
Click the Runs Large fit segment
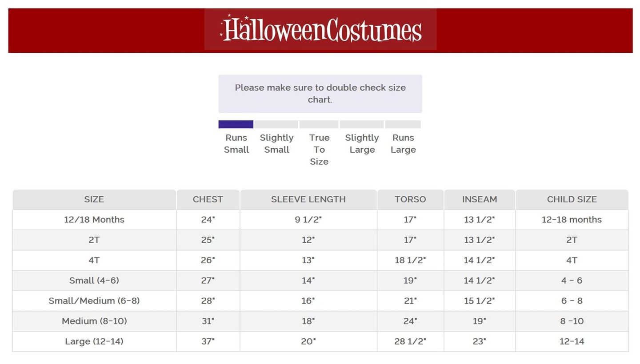(x=403, y=124)
